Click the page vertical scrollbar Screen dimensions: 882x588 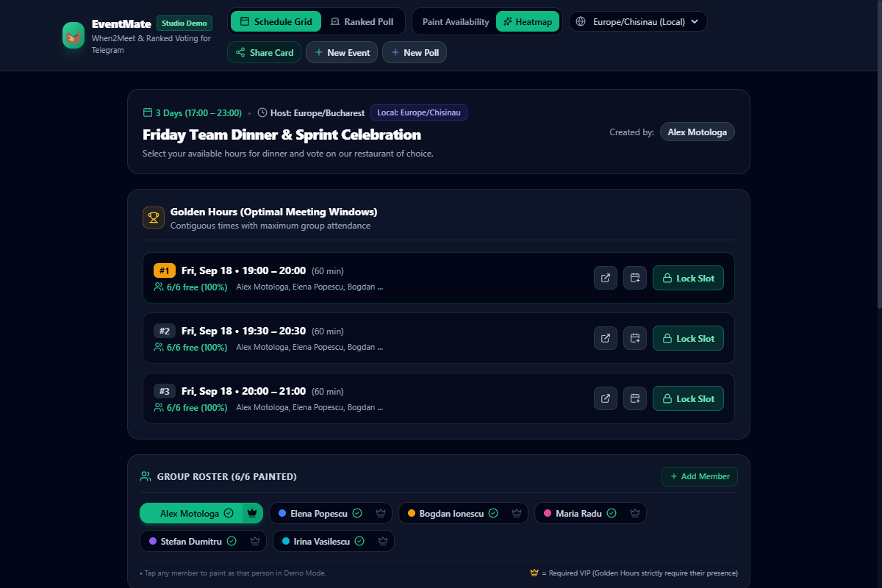(x=879, y=154)
